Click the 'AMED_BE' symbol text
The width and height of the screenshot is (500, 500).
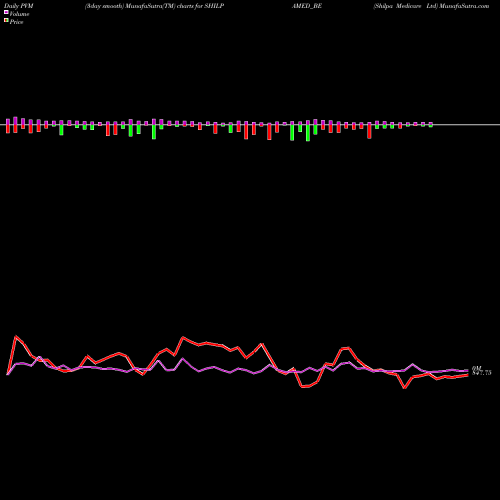coord(307,6)
